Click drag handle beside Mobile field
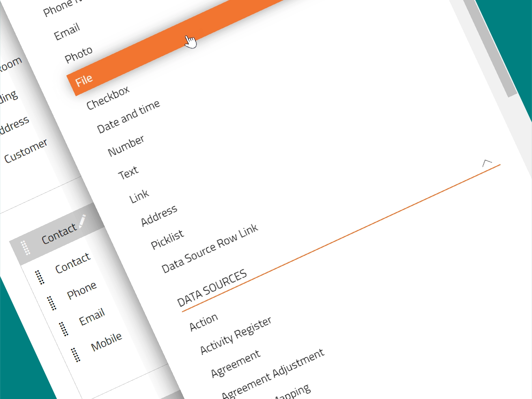Image resolution: width=532 pixels, height=399 pixels. point(75,355)
